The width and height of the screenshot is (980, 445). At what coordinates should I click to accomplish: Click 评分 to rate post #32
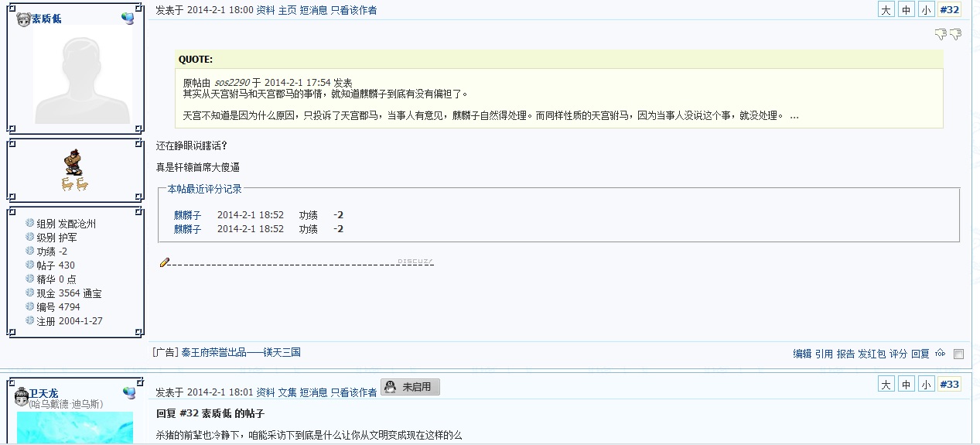pyautogui.click(x=898, y=354)
